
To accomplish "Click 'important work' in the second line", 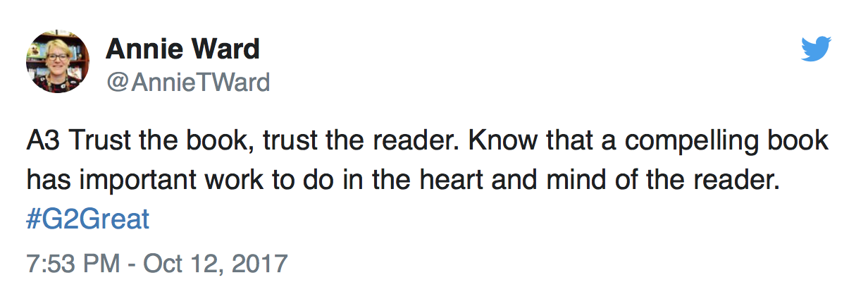I will 155,181.
